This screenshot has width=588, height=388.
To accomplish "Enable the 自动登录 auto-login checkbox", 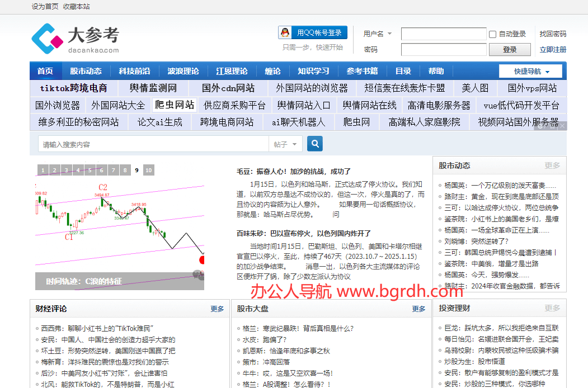I will 492,34.
